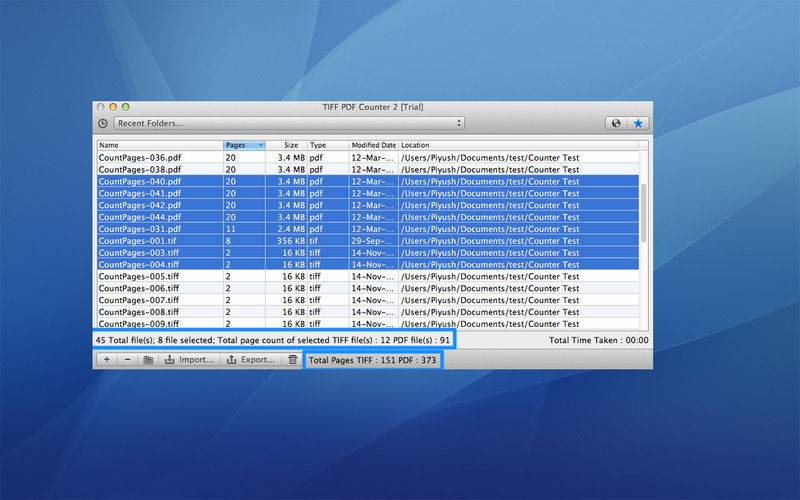Click the clock history icon
This screenshot has width=800, height=500.
[103, 123]
